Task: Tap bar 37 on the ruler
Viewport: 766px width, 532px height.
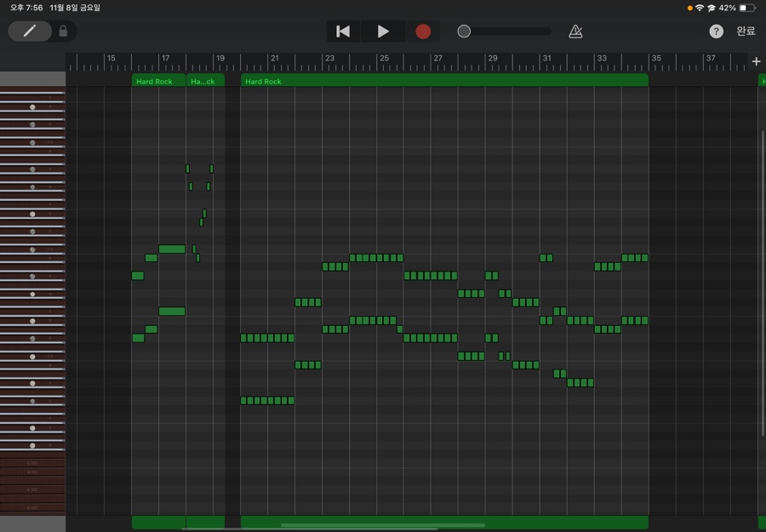Action: [x=711, y=58]
